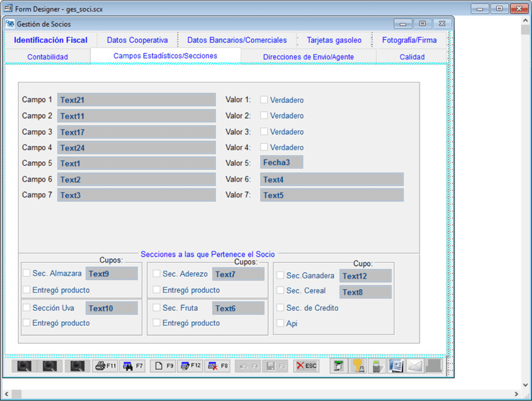Screen dimensions: 532x401
Task: Click the Fecha3 date field
Action: pos(281,162)
